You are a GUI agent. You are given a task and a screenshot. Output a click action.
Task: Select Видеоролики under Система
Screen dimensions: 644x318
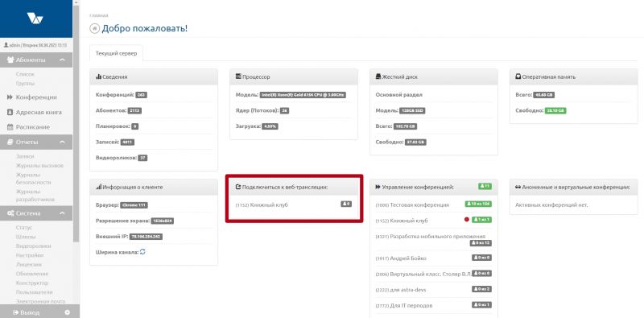point(33,246)
